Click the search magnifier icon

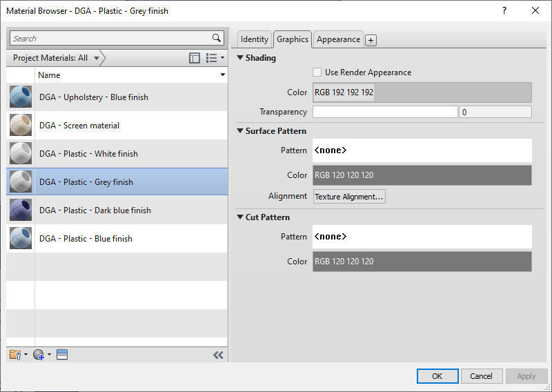tap(217, 39)
